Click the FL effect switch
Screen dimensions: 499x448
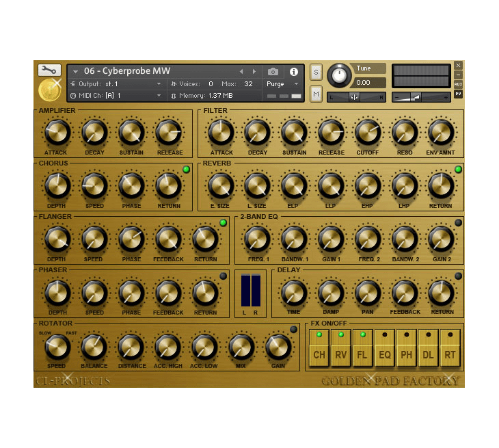click(362, 348)
